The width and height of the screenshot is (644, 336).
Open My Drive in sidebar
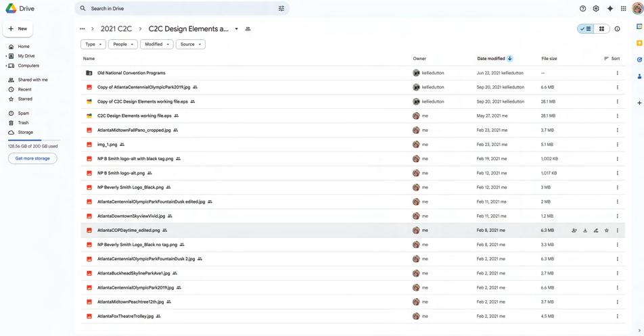(26, 56)
